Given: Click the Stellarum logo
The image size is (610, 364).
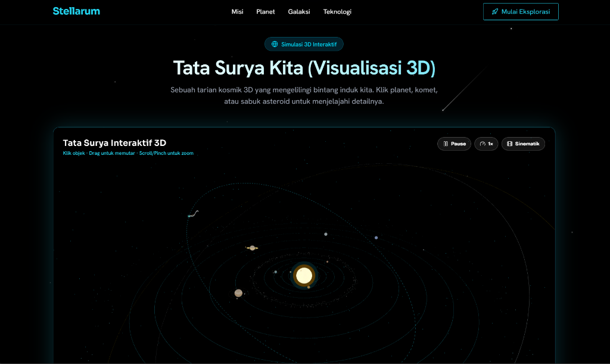Looking at the screenshot, I should 76,11.
